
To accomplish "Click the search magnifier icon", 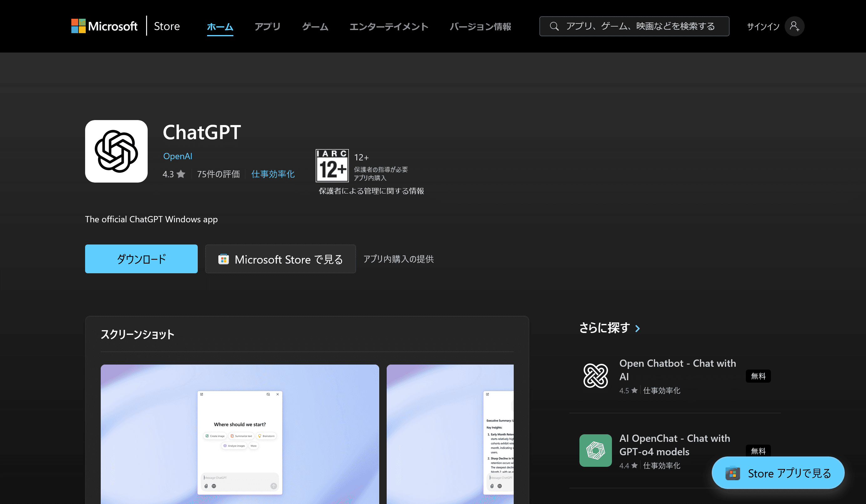I will coord(554,26).
